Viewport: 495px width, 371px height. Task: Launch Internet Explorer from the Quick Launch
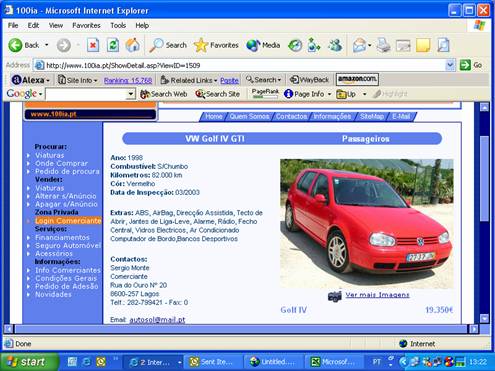(86, 362)
